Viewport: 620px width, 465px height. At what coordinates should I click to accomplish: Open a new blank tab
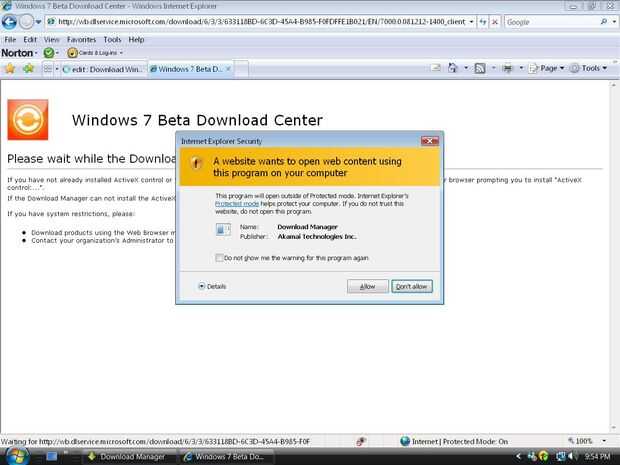pos(241,69)
